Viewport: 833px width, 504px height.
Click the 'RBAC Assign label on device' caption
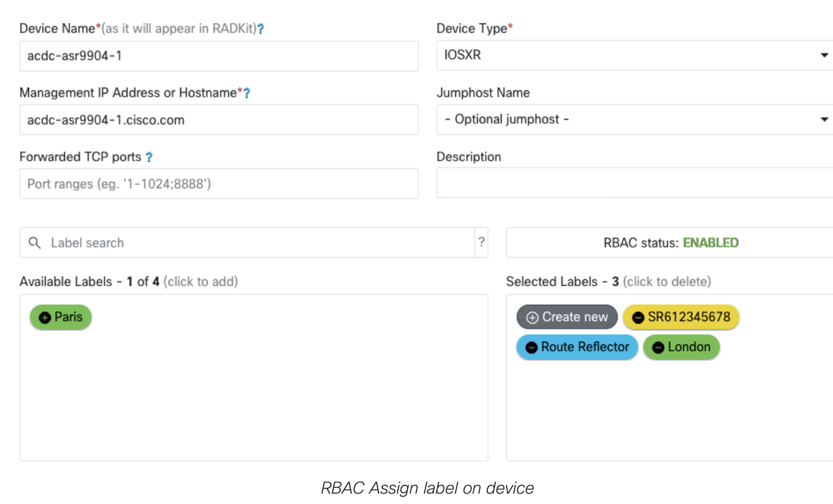pos(427,489)
